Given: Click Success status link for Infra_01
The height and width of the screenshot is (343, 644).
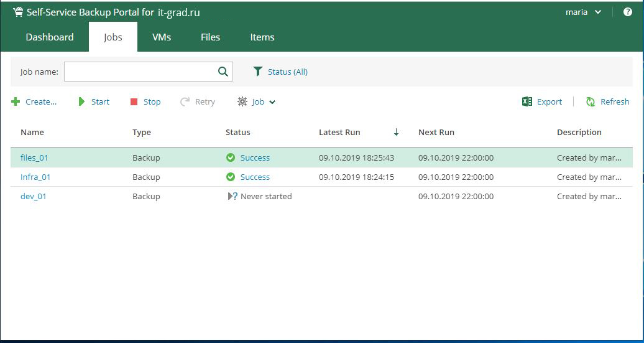Looking at the screenshot, I should tap(255, 177).
